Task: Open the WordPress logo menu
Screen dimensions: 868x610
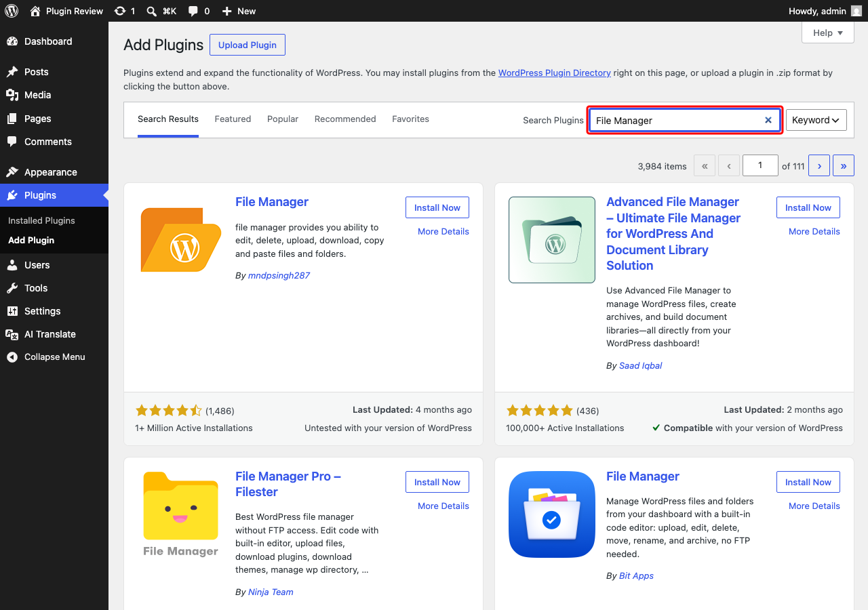Action: (12, 11)
